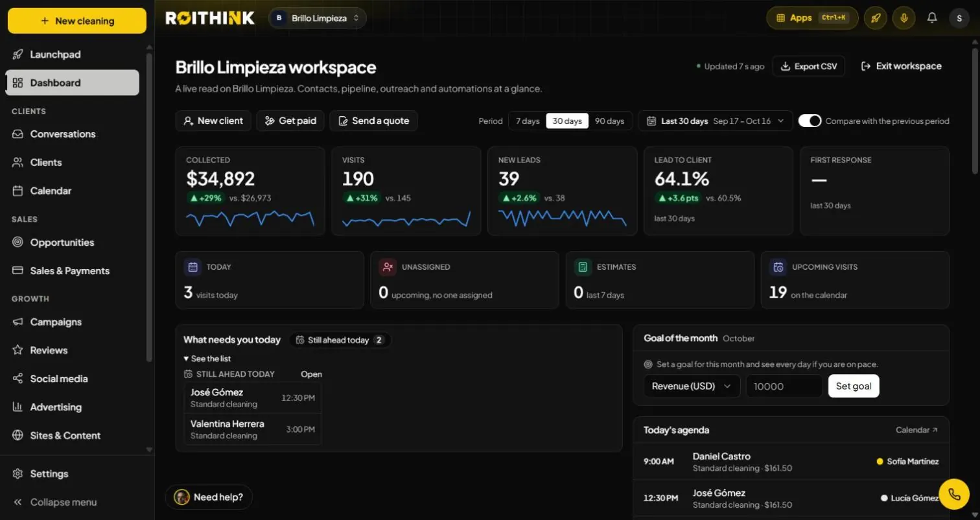Open the Upcoming visits card

[855, 280]
